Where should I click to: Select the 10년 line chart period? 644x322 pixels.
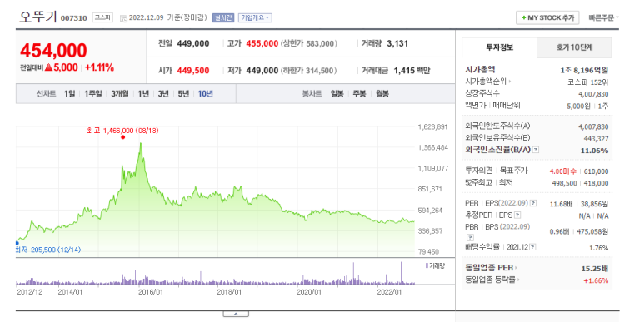205,94
